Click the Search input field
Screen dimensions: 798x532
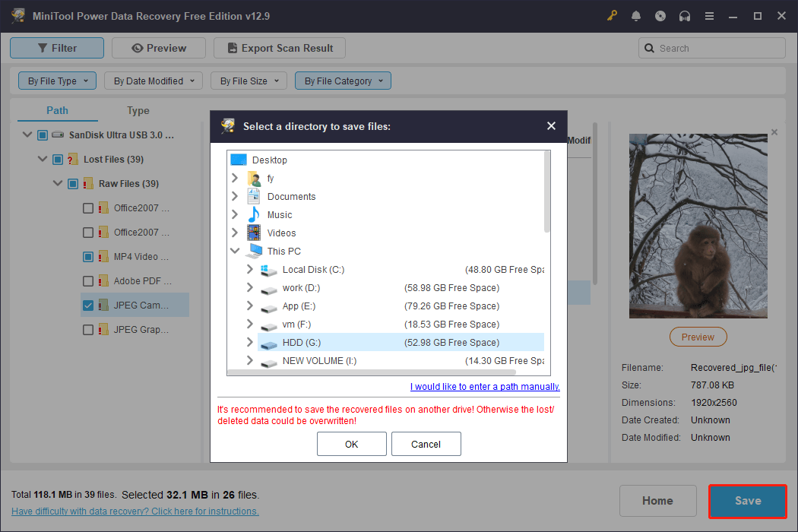click(x=712, y=49)
